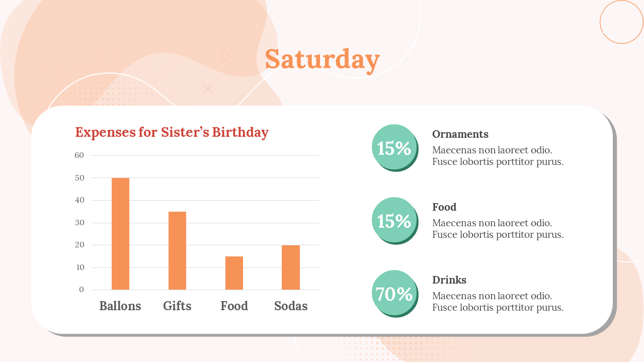The width and height of the screenshot is (644, 362).
Task: Click the Sodas bar in chart
Action: coord(291,267)
